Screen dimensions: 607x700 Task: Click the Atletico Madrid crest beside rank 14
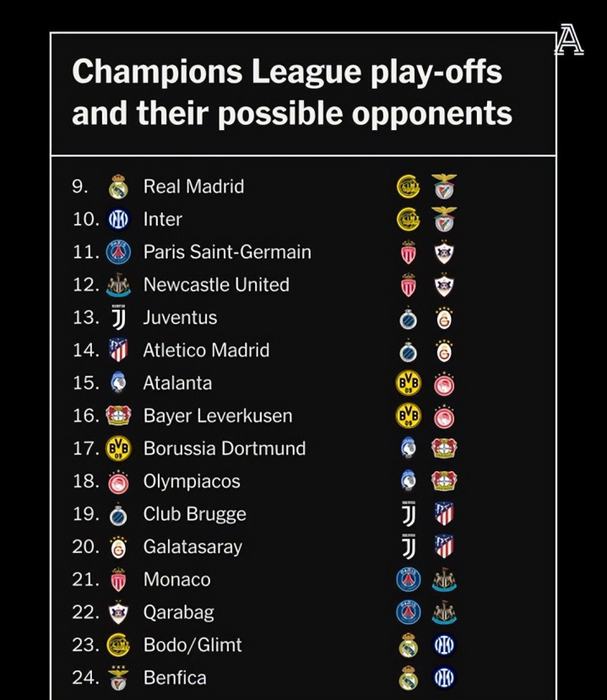pyautogui.click(x=118, y=350)
